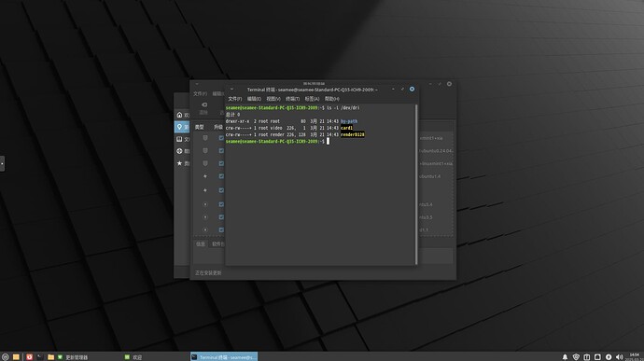Viewport: 644px width, 361px height.
Task: Uncheck the update row ending ntu3.5
Action: pyautogui.click(x=221, y=216)
